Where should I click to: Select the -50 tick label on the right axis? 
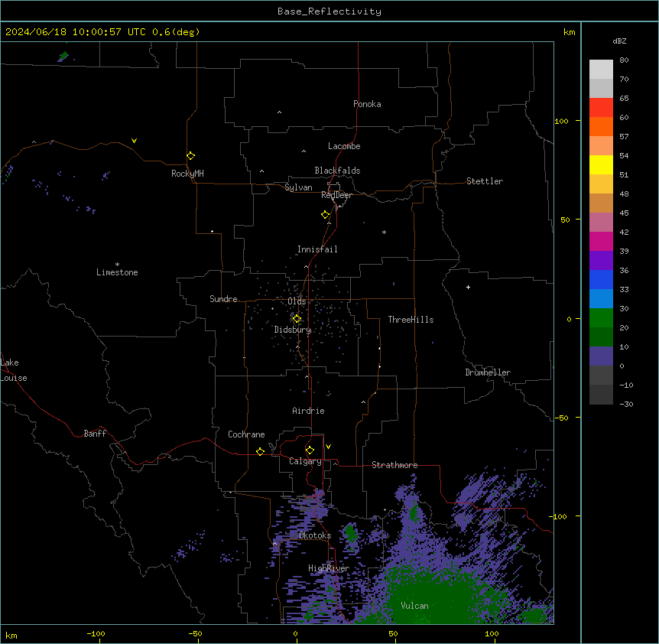pyautogui.click(x=561, y=418)
